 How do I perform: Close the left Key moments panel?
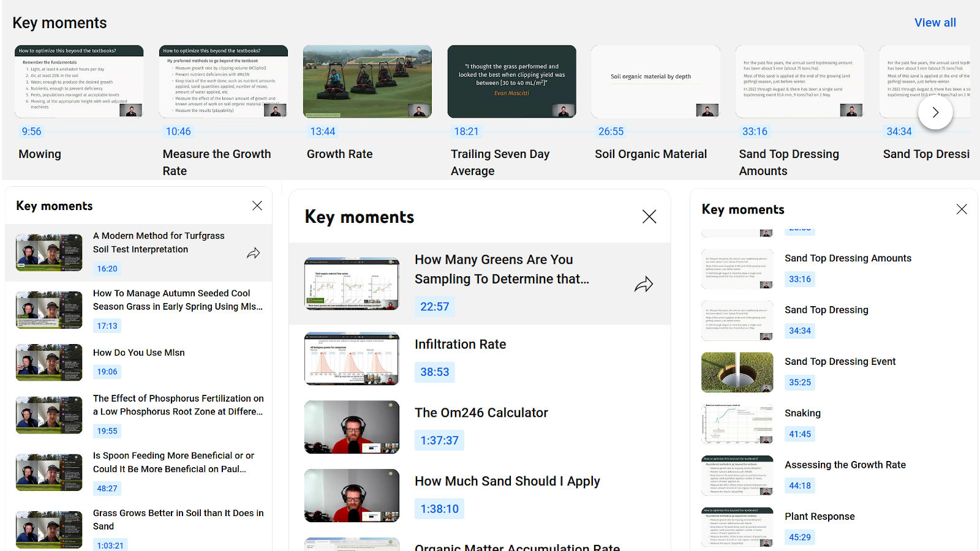tap(257, 206)
